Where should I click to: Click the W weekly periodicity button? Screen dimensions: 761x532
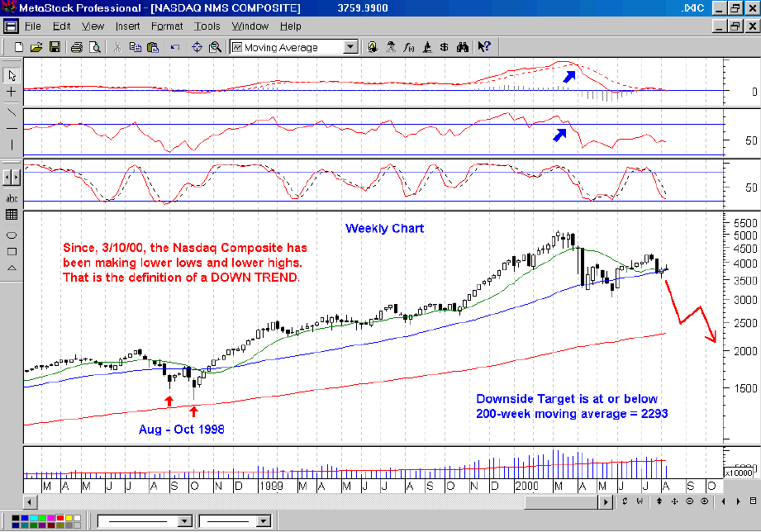point(640,501)
